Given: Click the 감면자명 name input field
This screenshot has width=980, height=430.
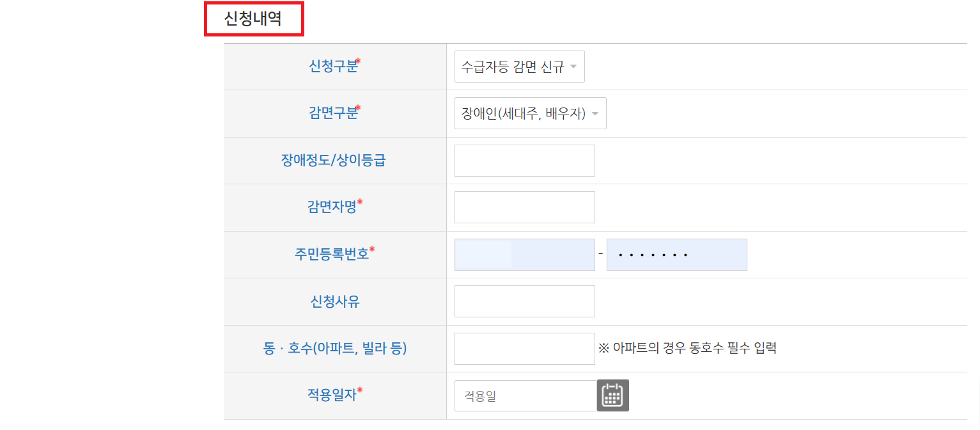Looking at the screenshot, I should click(x=524, y=207).
